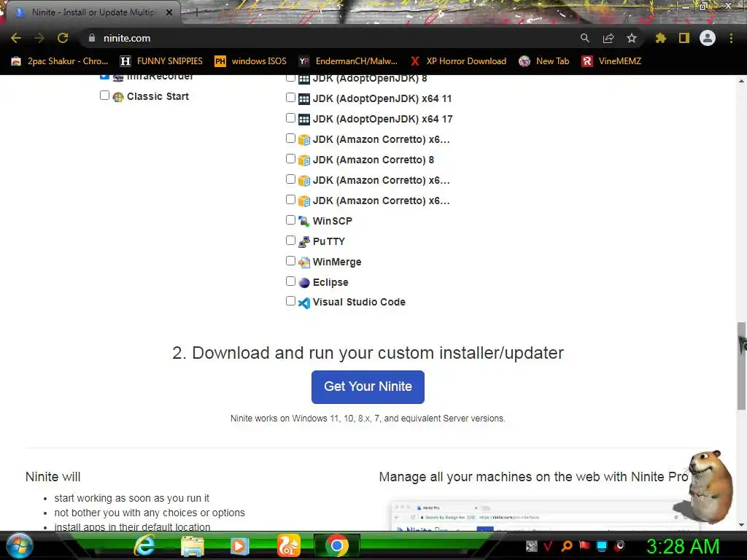Open the Chrome profile avatar
Viewport: 747px width, 560px height.
[708, 38]
